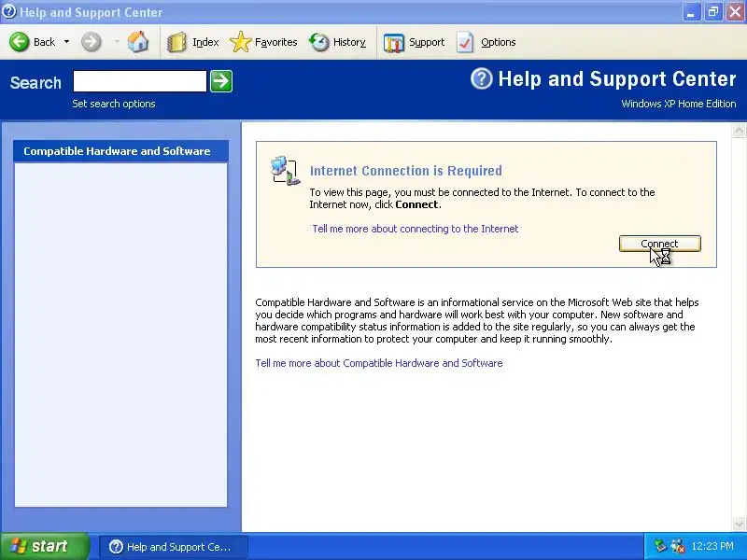The width and height of the screenshot is (747, 560).
Task: Open the Windows start button
Action: [44, 546]
